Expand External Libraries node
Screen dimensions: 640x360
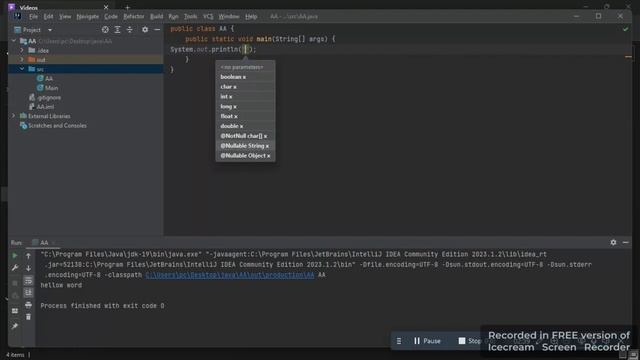point(13,116)
